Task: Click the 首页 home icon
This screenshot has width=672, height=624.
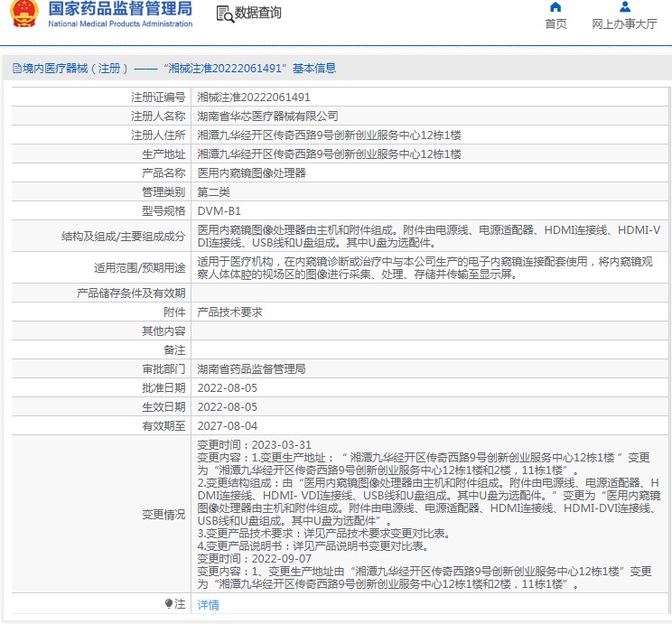Action: [x=555, y=7]
